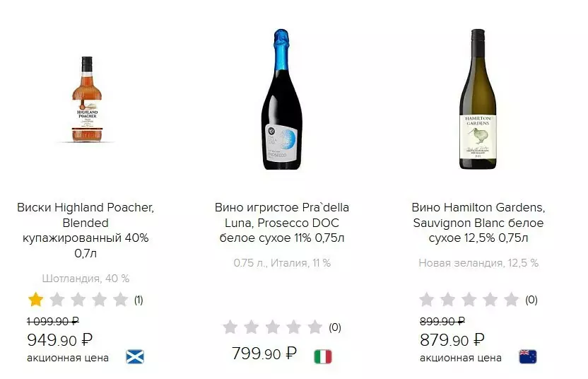This screenshot has width=588, height=379.
Task: Click the Italy flag icon
Action: click(322, 356)
